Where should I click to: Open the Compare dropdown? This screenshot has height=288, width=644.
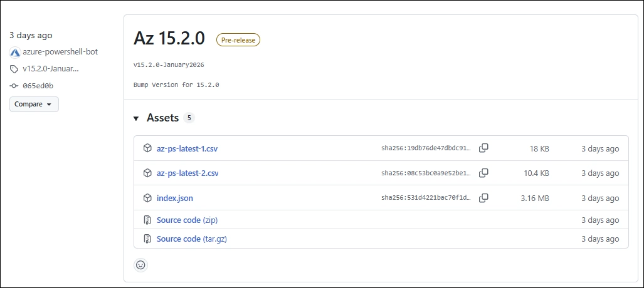click(34, 104)
